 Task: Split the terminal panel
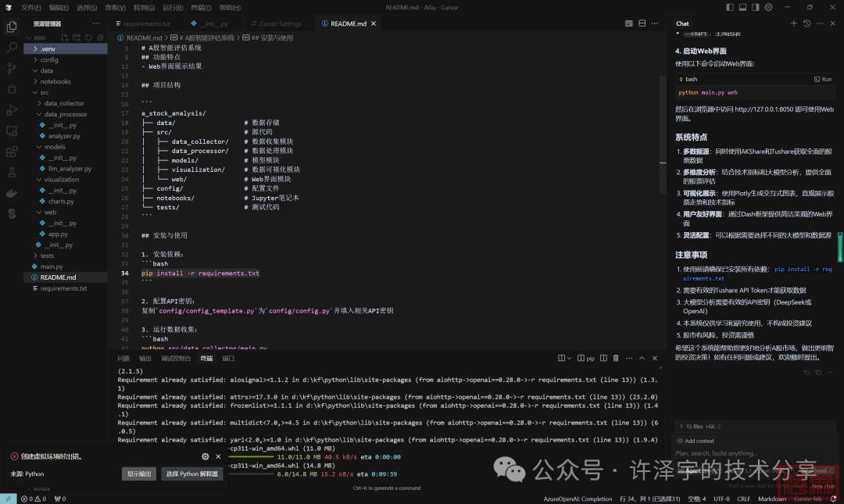(x=603, y=358)
